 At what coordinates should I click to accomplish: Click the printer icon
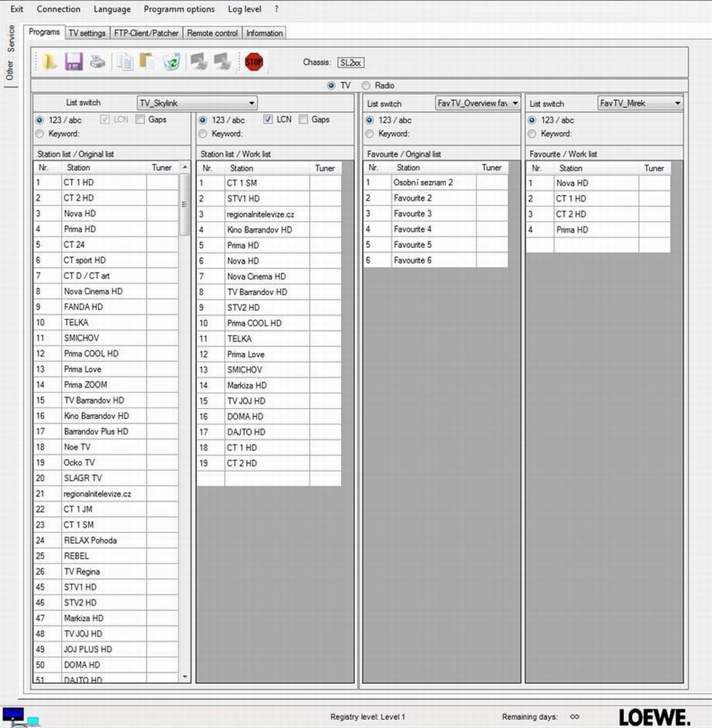coord(98,62)
